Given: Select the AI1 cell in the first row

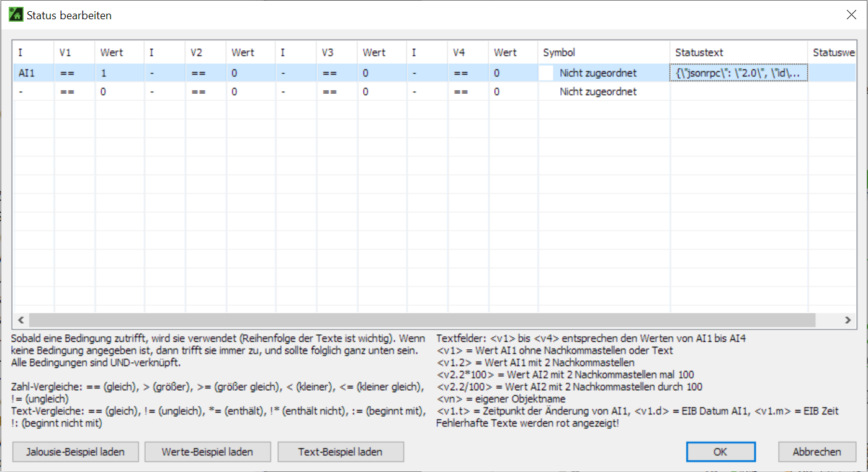Looking at the screenshot, I should [34, 73].
